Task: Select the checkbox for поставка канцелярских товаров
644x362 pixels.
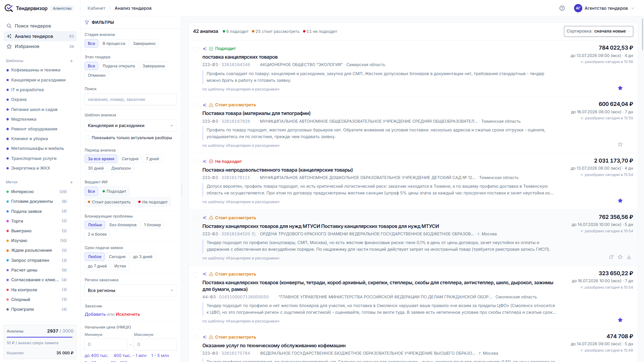Action: (196, 49)
